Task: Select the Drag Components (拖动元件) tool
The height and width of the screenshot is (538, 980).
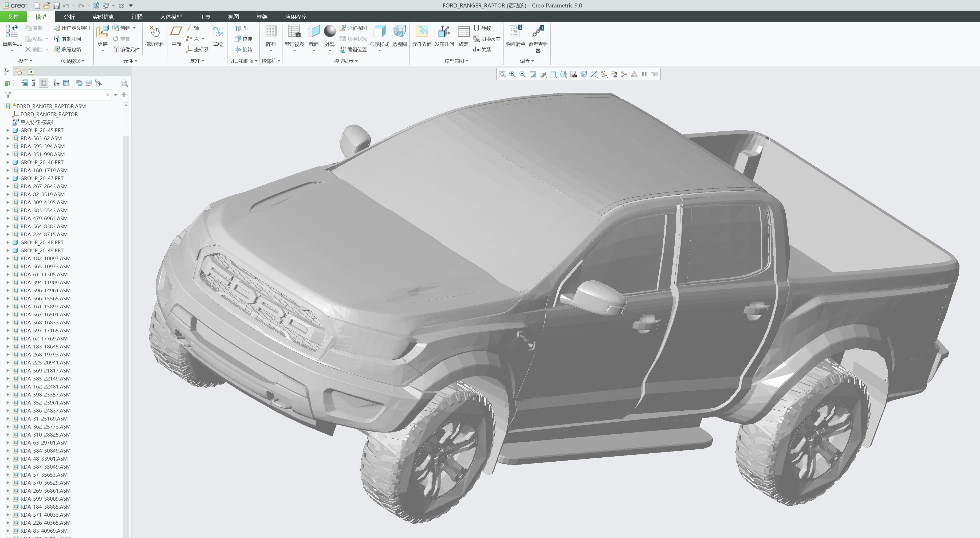Action: (155, 32)
